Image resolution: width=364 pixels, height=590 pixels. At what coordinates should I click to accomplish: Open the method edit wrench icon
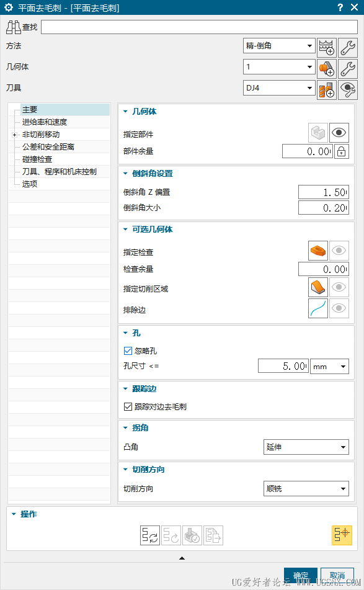click(x=346, y=46)
